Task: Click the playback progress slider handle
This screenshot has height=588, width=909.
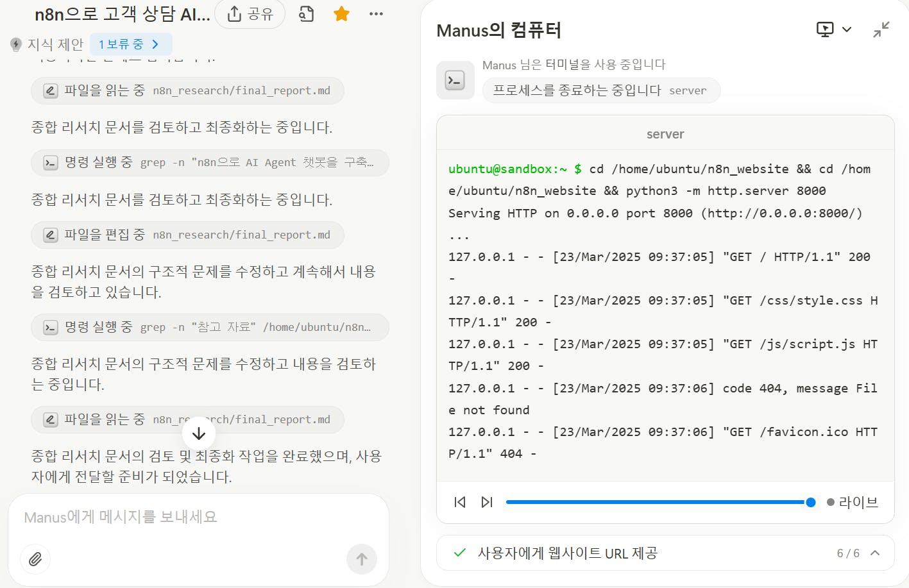Action: click(x=811, y=502)
